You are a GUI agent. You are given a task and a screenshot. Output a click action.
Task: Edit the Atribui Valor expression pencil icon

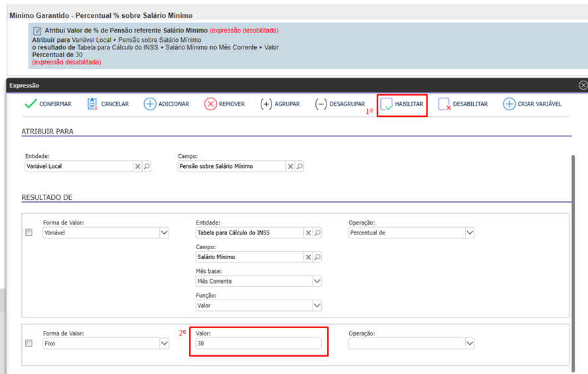(38, 31)
